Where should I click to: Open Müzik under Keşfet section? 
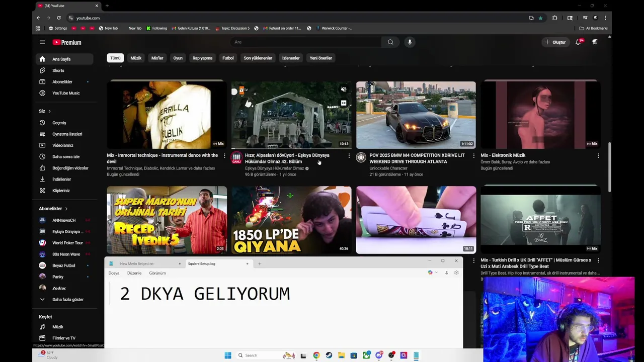click(x=64, y=327)
